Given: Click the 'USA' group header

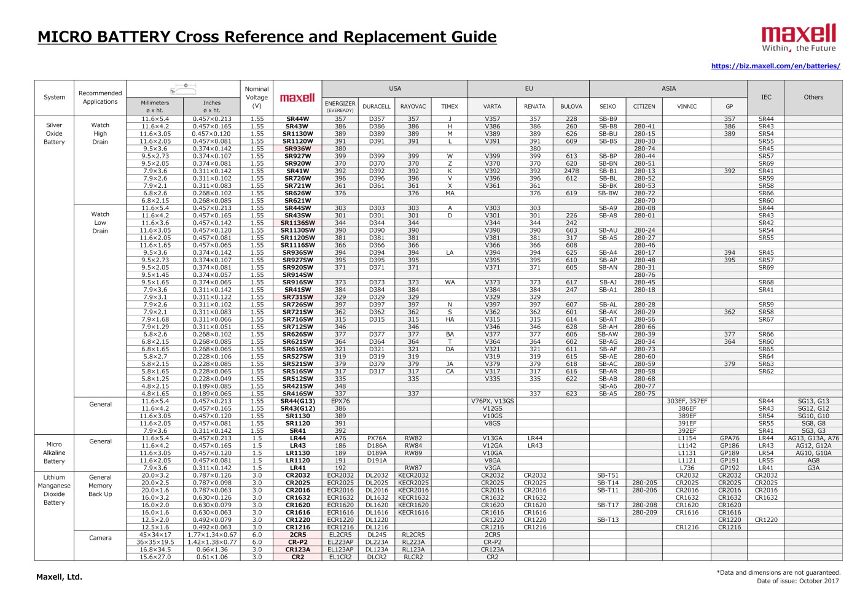Looking at the screenshot, I should (395, 88).
